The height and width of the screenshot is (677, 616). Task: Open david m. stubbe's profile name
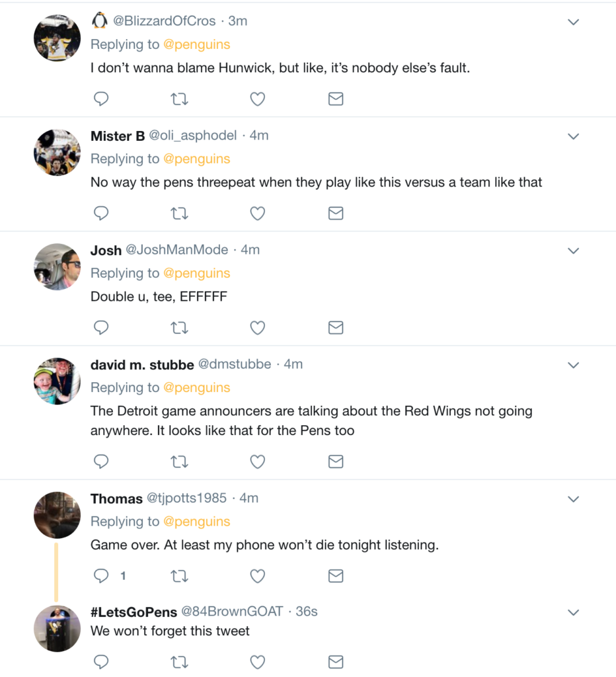142,364
